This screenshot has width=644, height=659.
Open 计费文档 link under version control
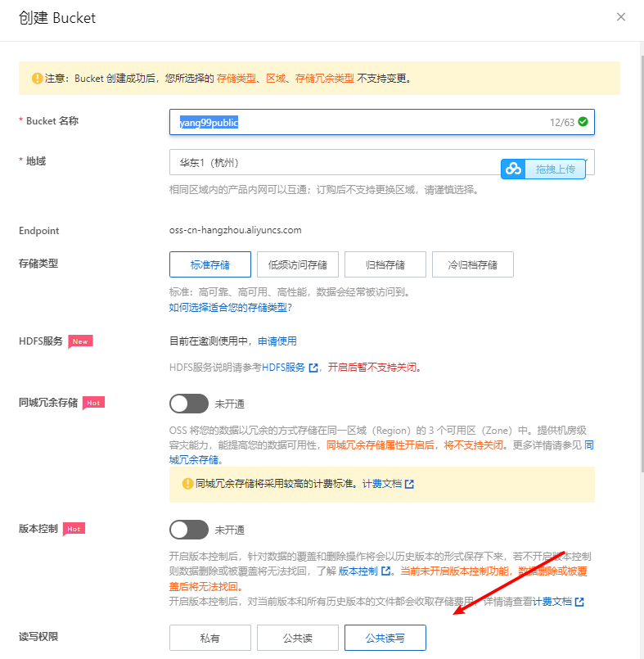552,602
